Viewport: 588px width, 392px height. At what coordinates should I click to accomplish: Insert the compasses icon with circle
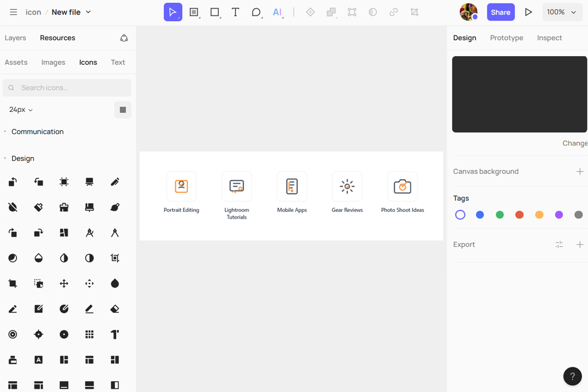point(89,232)
